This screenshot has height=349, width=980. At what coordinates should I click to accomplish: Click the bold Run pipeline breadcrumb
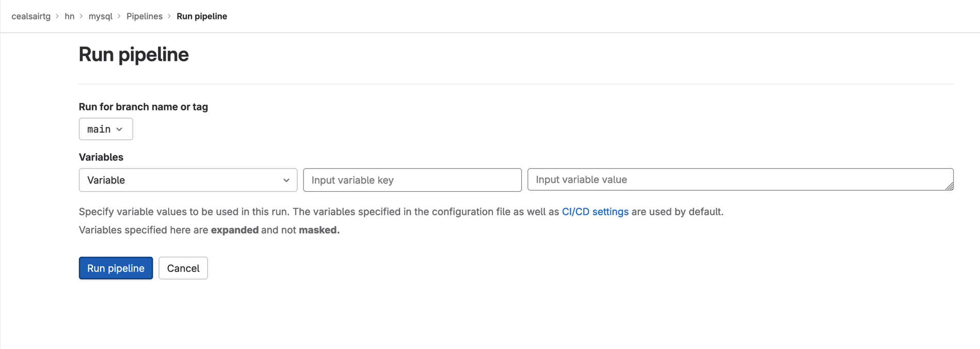(202, 16)
